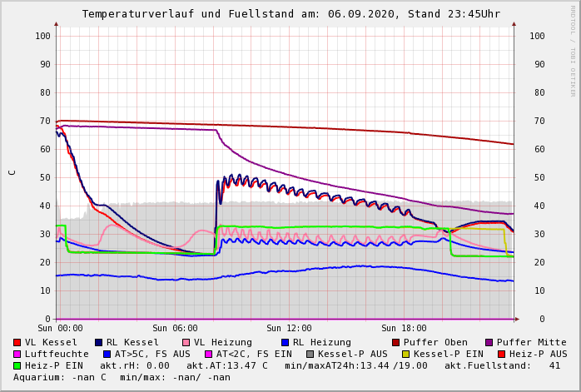581x392 pixels.
Task: Select the pink VL Heizung legend swatch
Action: tap(186, 342)
